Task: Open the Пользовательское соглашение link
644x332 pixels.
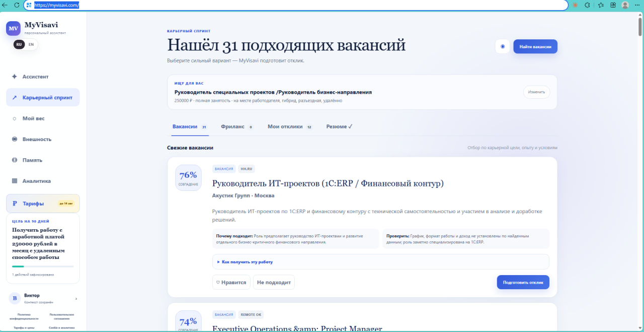Action: click(62, 316)
